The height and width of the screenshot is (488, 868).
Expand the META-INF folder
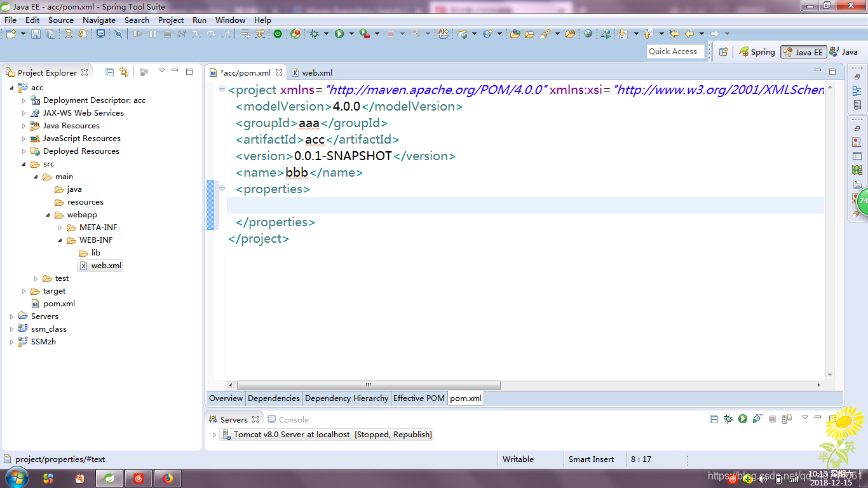pos(60,227)
